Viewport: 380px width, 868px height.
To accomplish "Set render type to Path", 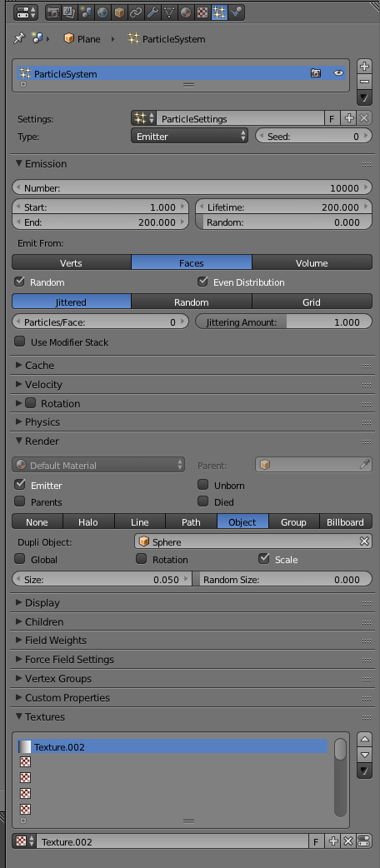I will (x=191, y=522).
